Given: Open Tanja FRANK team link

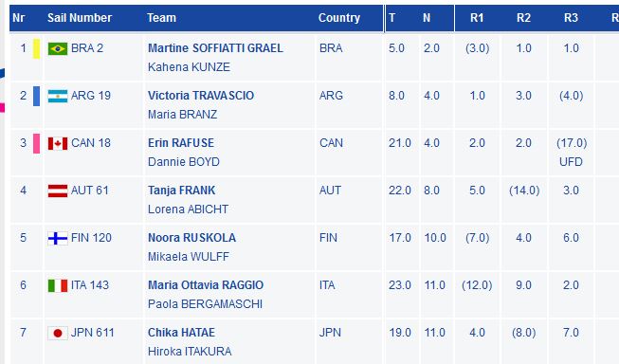Looking at the screenshot, I should click(182, 191).
